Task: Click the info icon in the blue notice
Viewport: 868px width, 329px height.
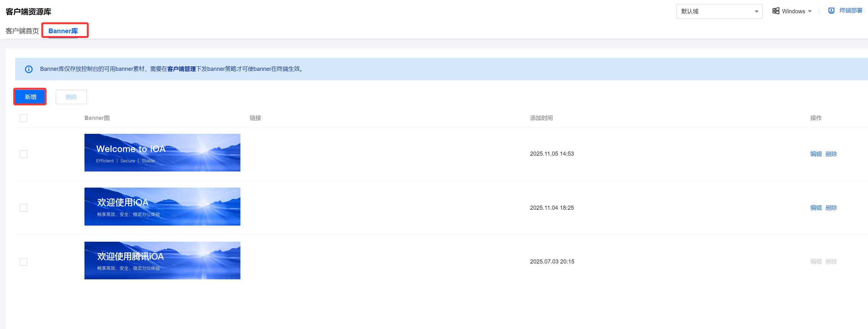Action: 29,69
